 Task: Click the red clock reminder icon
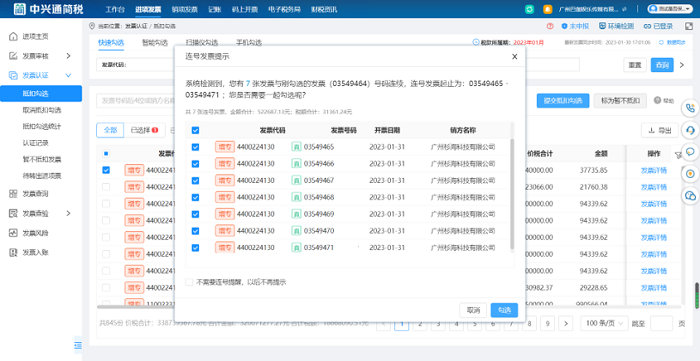pos(550,26)
